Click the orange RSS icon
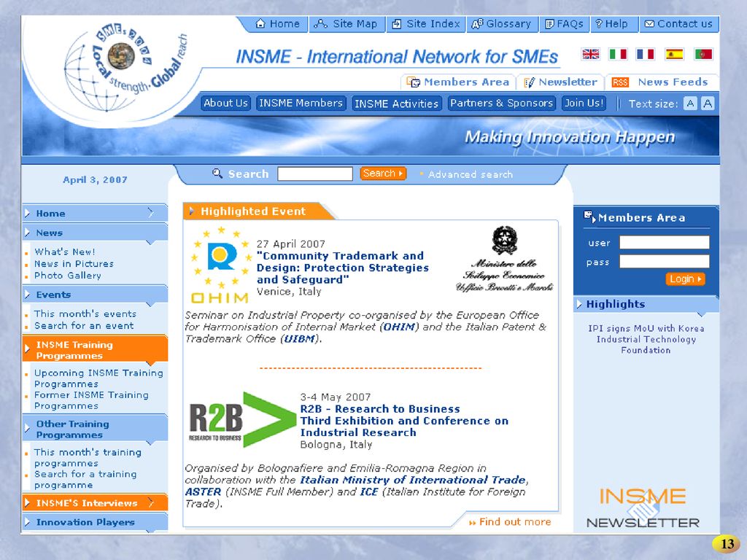This screenshot has width=747, height=560. pos(620,82)
